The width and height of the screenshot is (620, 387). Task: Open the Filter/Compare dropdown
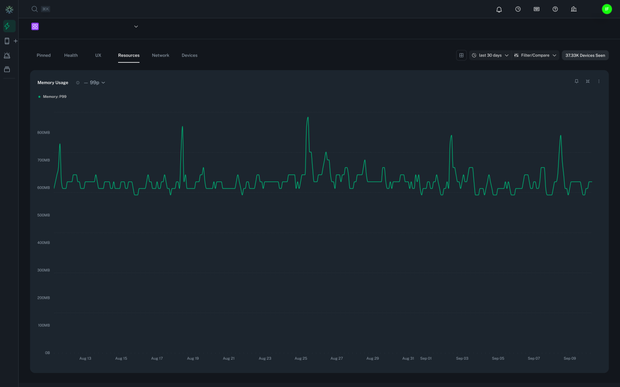(535, 55)
